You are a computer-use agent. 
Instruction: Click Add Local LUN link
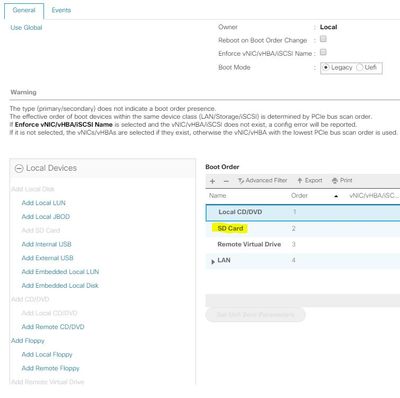pyautogui.click(x=44, y=203)
